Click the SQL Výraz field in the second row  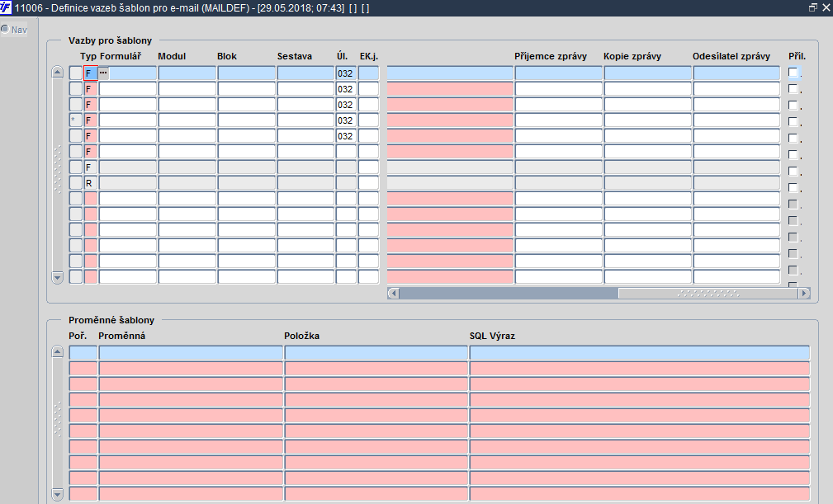pos(640,368)
